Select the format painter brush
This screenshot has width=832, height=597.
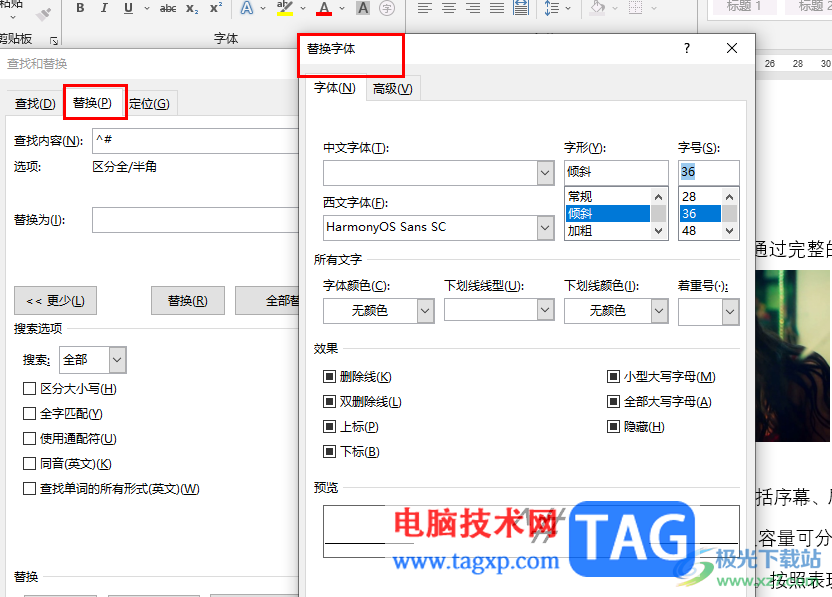pos(44,14)
